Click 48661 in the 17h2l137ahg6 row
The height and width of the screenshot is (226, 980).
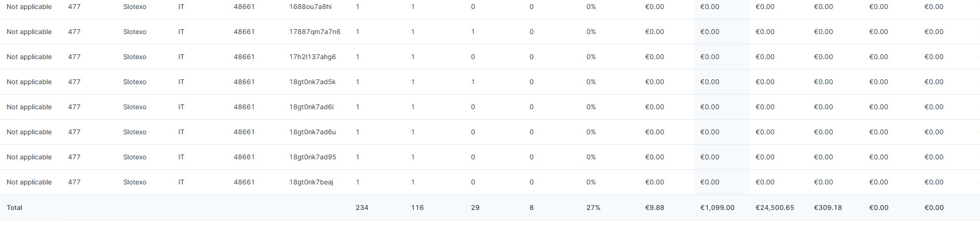pyautogui.click(x=244, y=57)
